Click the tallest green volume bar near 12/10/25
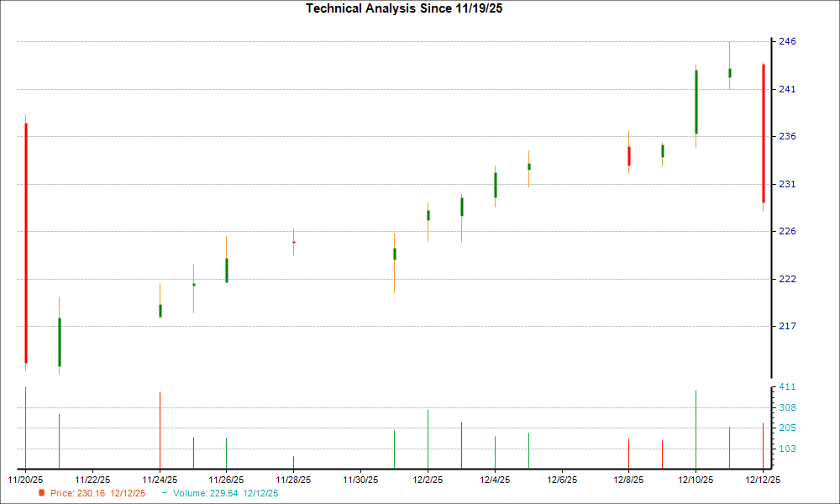Screen dimensions: 840x504 tap(696, 428)
